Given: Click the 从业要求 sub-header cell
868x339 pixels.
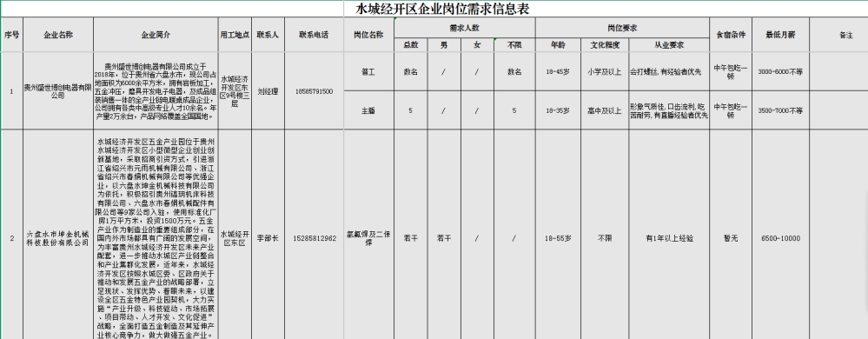Looking at the screenshot, I should (669, 45).
